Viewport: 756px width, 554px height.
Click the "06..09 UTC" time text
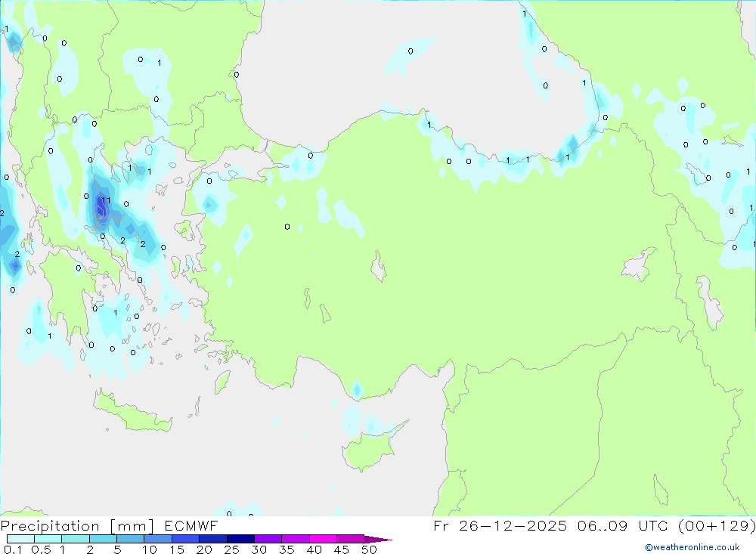click(622, 525)
